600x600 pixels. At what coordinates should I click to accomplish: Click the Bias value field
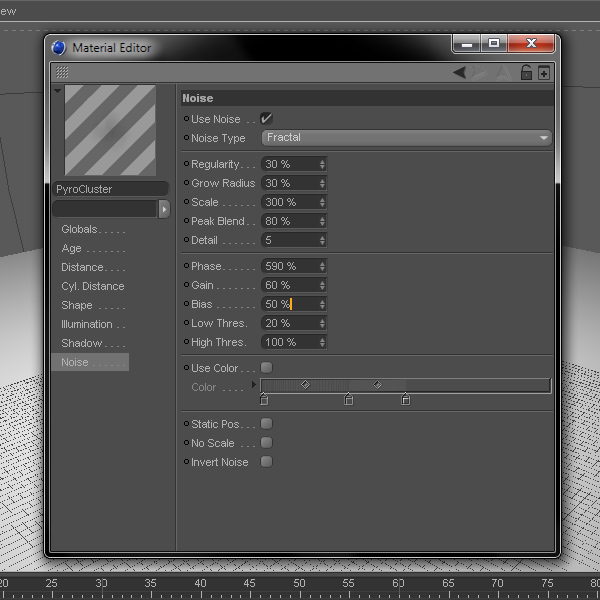pyautogui.click(x=294, y=305)
